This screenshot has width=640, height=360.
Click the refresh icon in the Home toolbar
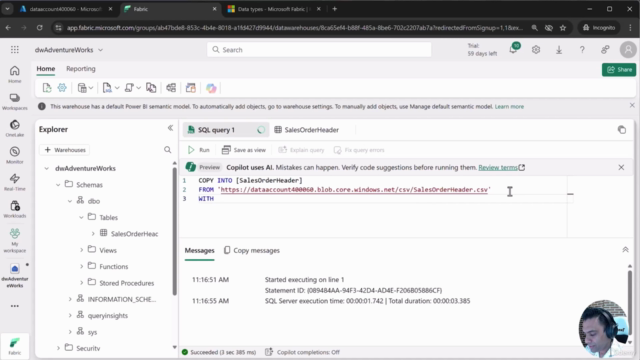pyautogui.click(x=47, y=88)
